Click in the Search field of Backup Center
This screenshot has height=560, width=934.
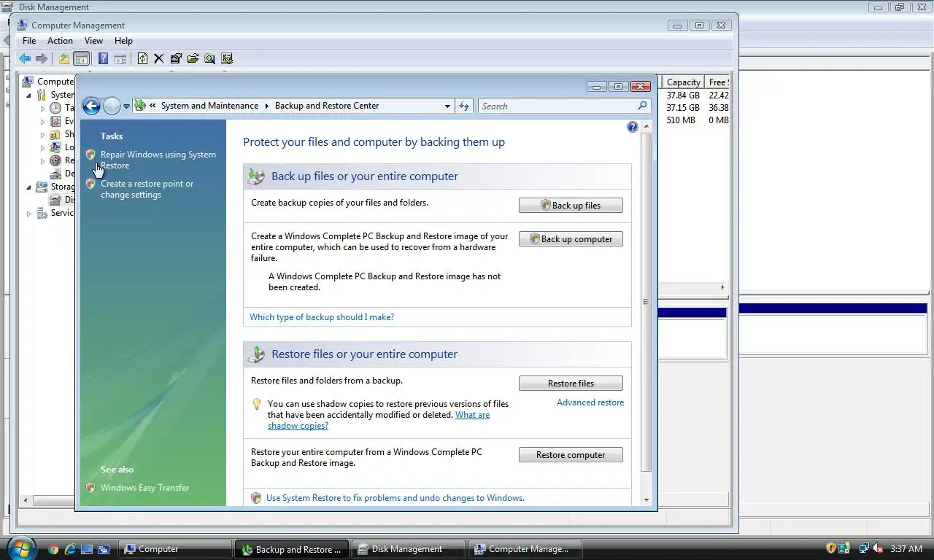coord(557,106)
